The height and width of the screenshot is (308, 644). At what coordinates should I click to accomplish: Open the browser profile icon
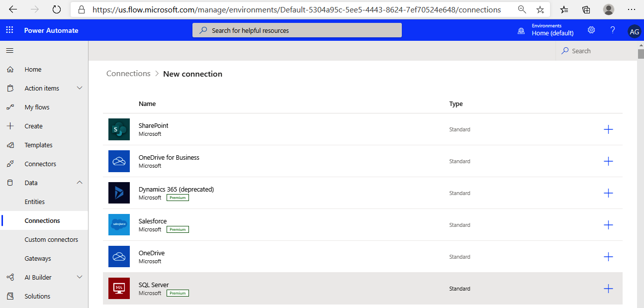609,9
